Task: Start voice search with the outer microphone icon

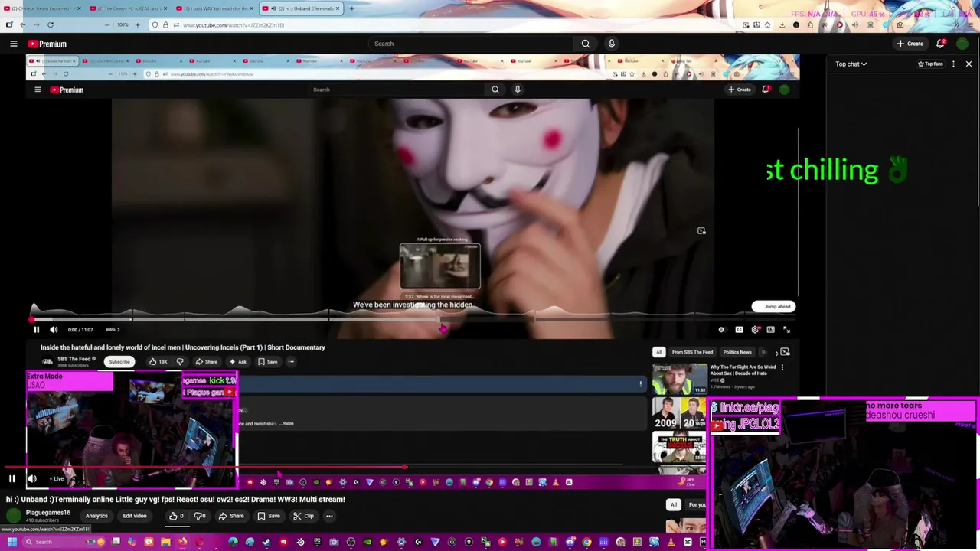Action: [x=611, y=44]
